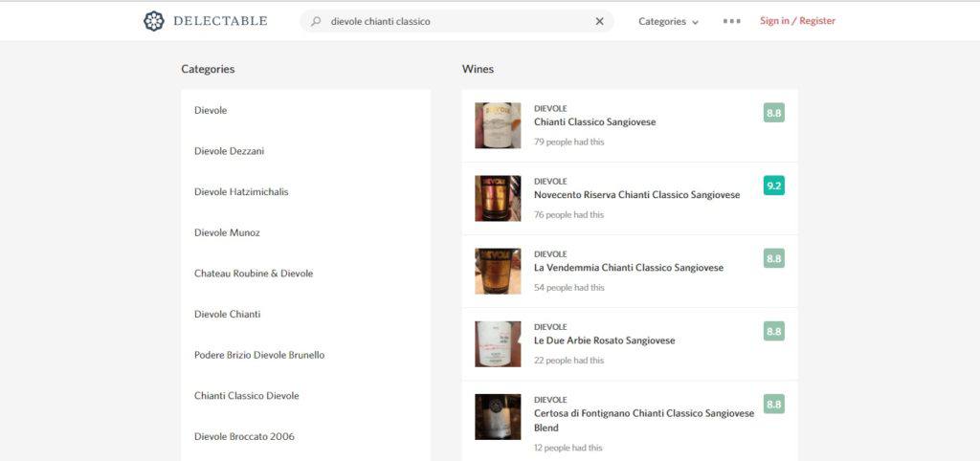Open the Categories dropdown in header

point(668,21)
